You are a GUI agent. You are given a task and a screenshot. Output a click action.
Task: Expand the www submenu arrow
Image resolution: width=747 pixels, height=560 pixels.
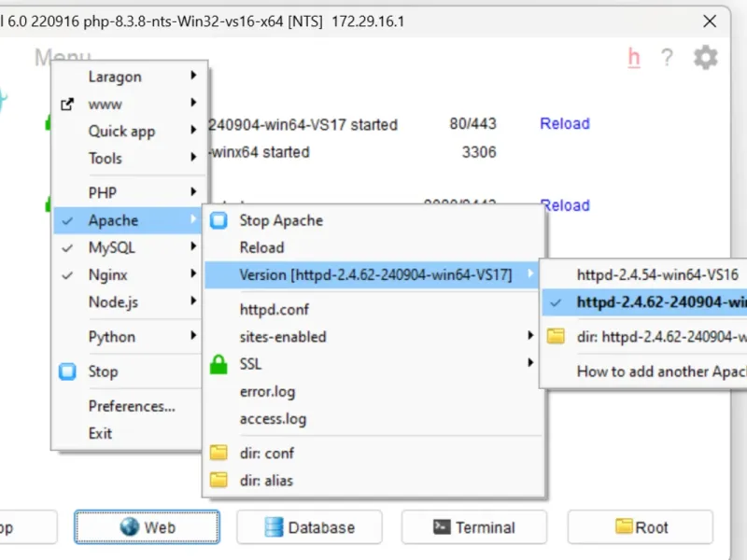193,103
